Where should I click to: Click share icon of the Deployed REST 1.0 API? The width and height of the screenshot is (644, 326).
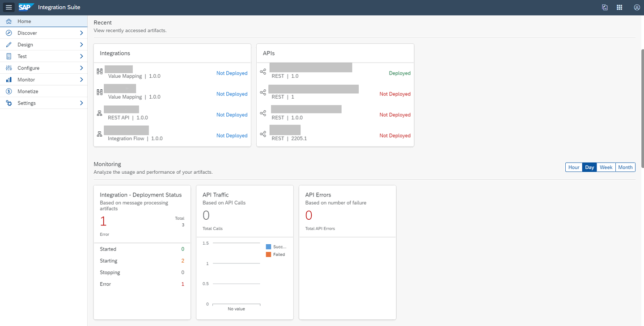point(263,71)
